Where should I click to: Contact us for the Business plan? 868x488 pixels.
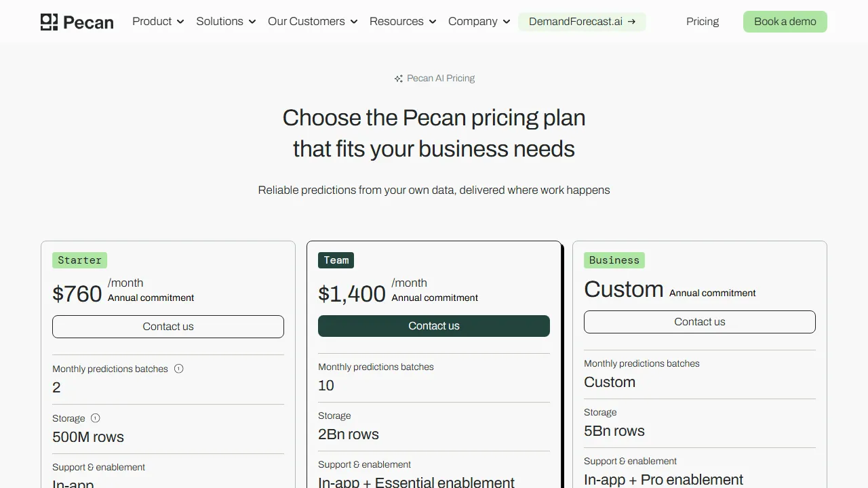pyautogui.click(x=700, y=322)
